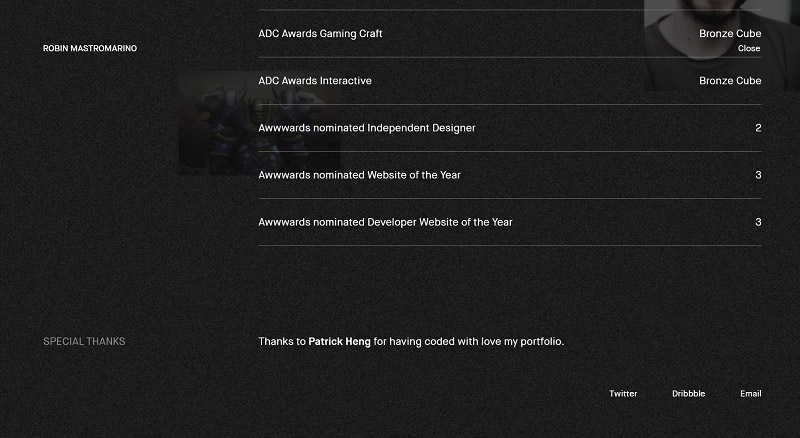Viewport: 800px width, 438px height.
Task: Close the about overlay
Action: tap(749, 48)
